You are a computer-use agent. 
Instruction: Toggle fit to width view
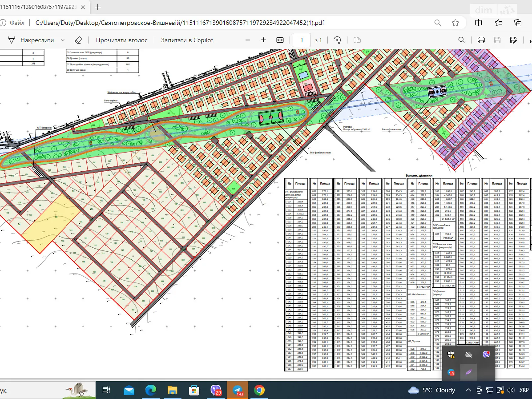[280, 40]
